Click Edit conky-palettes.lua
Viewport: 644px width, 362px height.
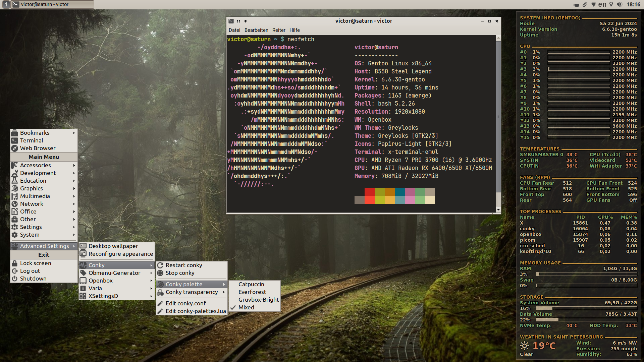point(196,311)
